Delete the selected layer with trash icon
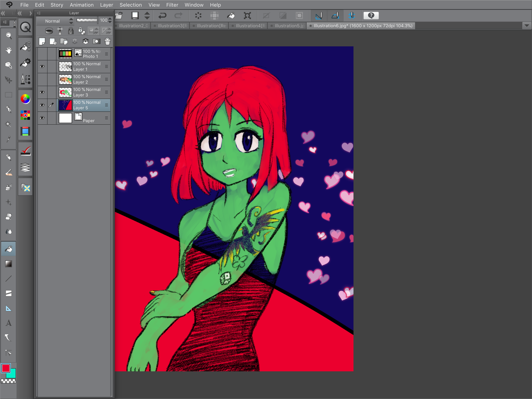The width and height of the screenshot is (532, 399). tap(107, 42)
